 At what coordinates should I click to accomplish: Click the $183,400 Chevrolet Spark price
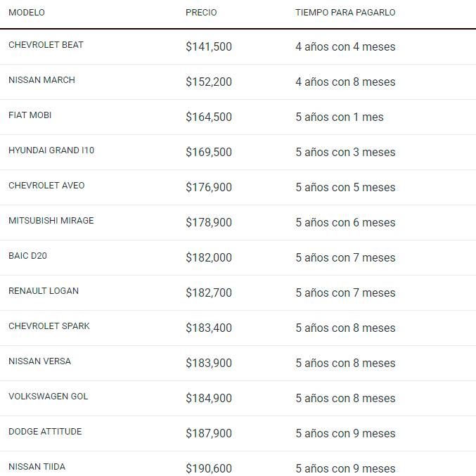click(209, 328)
